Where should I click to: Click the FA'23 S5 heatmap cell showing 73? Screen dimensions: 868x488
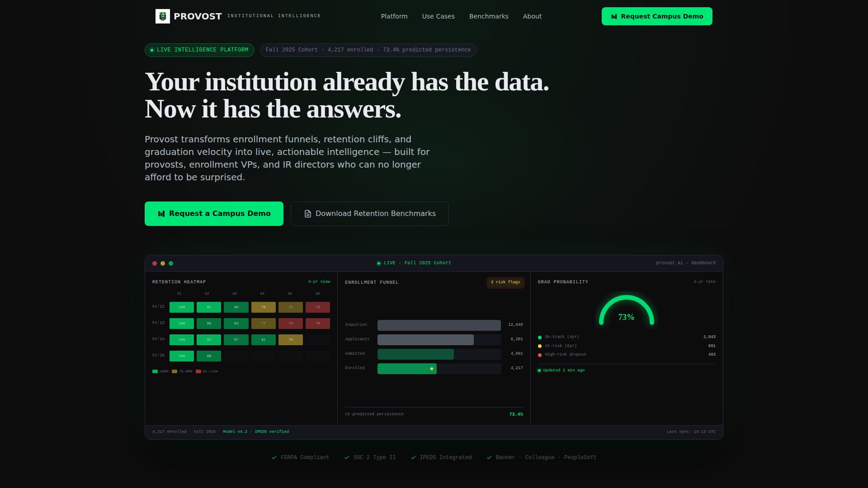[291, 324]
